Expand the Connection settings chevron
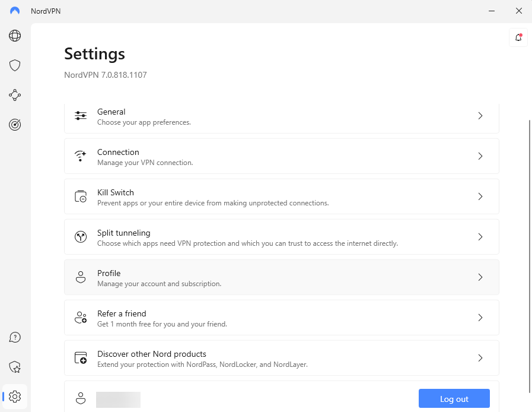The height and width of the screenshot is (412, 532). (x=480, y=157)
